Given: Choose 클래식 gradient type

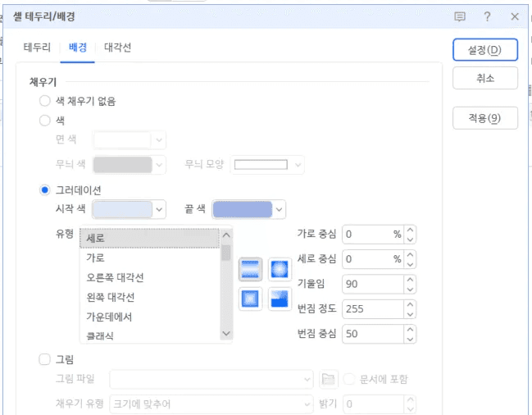Looking at the screenshot, I should point(150,336).
